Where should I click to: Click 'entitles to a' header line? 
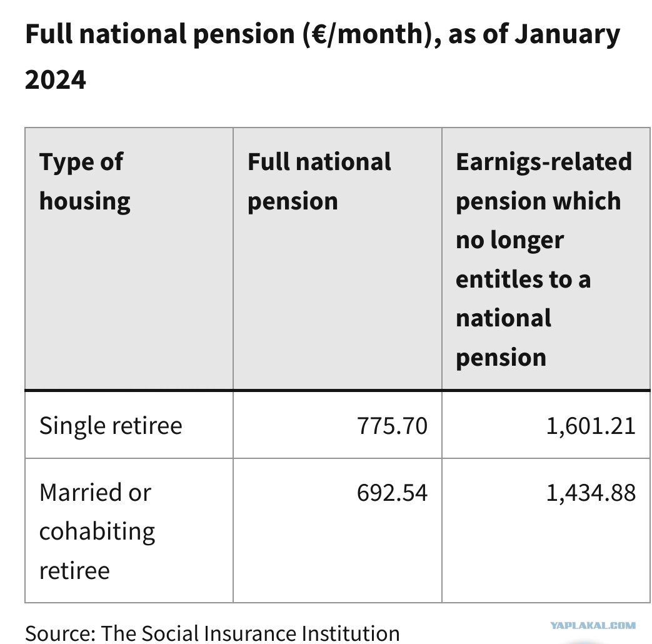click(x=523, y=279)
